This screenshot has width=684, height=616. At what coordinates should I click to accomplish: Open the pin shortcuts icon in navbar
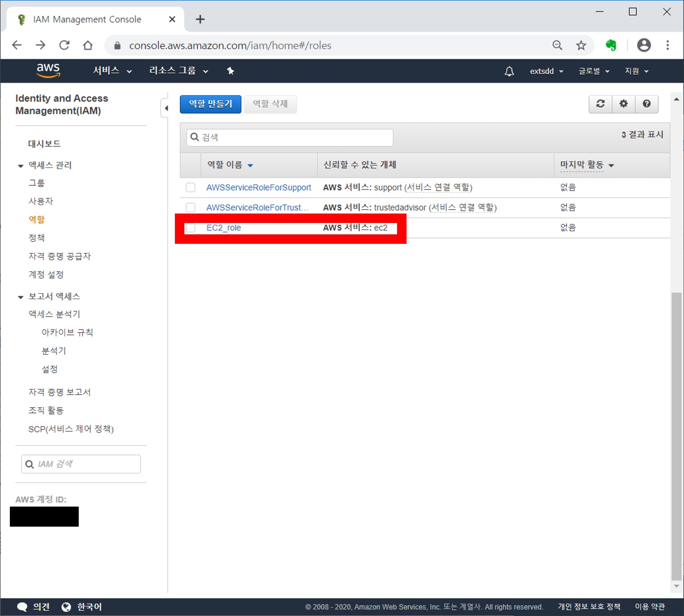[x=230, y=71]
